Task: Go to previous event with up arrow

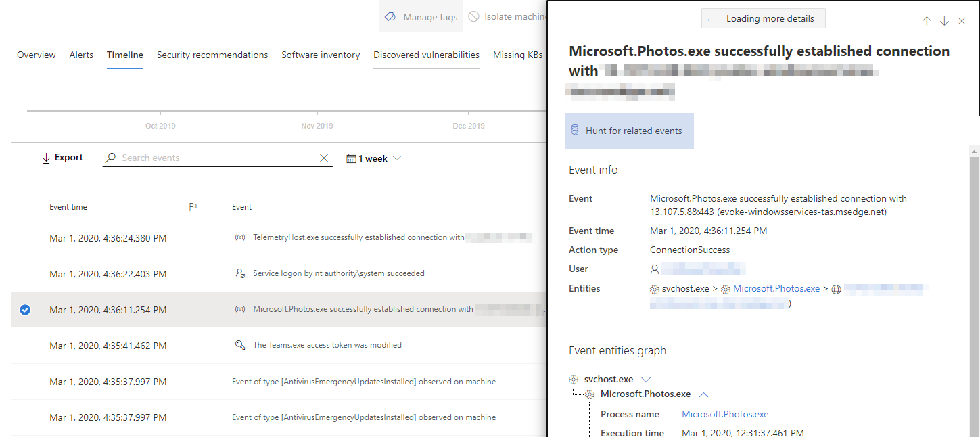Action: [x=927, y=21]
